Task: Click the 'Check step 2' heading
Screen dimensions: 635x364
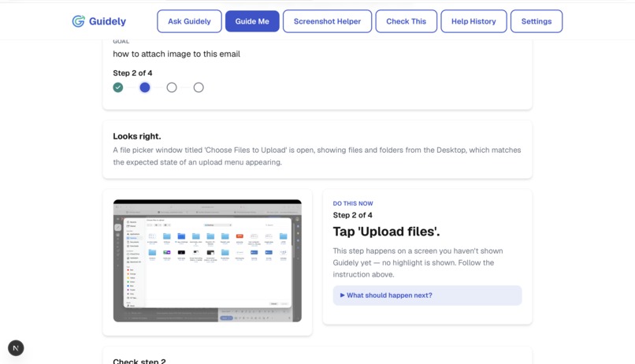Action: [139, 361]
